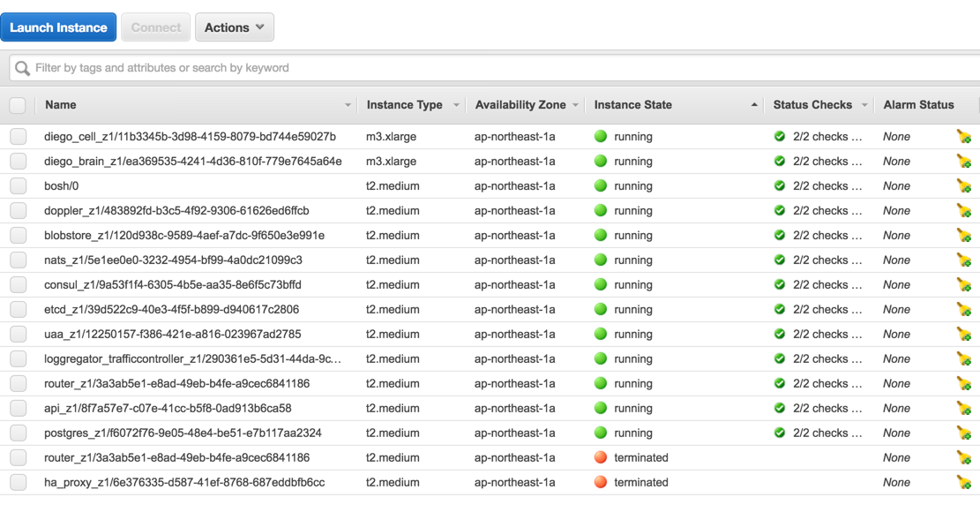Select the diego_cell_z1 instance checkbox
This screenshot has height=520, width=980.
point(19,137)
